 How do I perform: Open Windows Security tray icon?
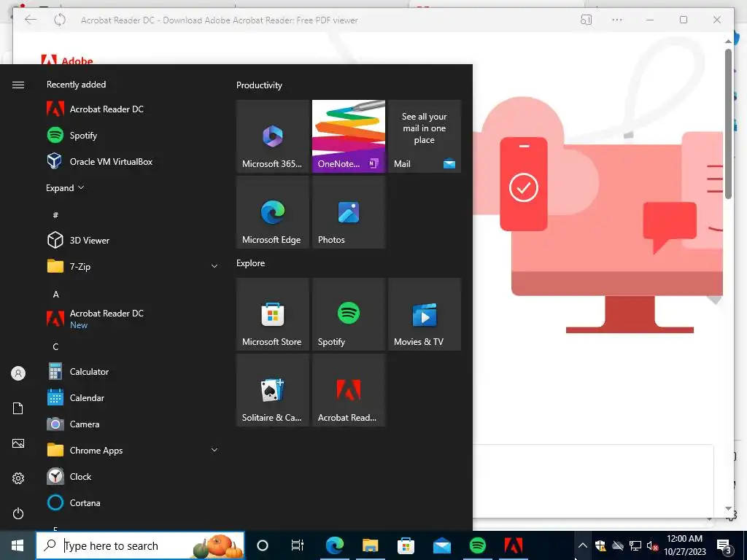[x=600, y=545]
